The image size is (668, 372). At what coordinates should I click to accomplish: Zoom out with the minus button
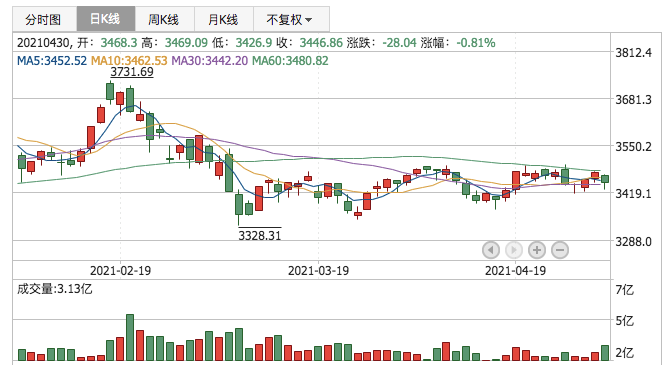pyautogui.click(x=560, y=250)
